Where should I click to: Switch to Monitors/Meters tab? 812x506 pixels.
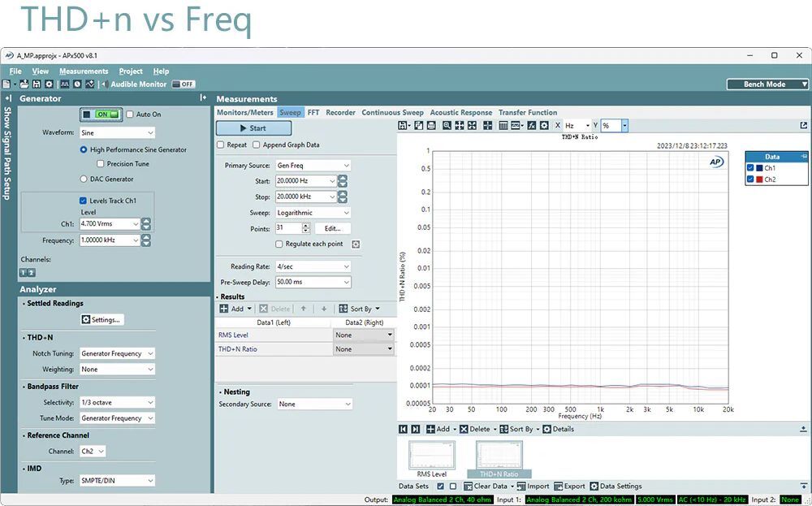[x=245, y=112]
